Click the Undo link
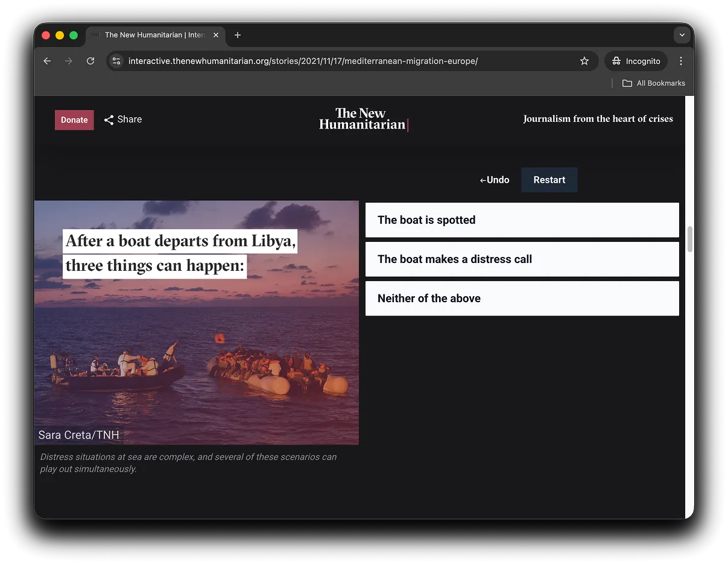The height and width of the screenshot is (564, 728). point(495,180)
